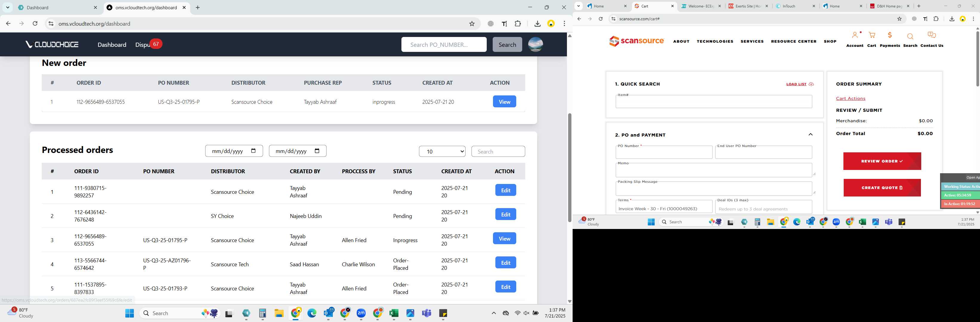Open the Dashboard menu item in CloudChoice
The image size is (980, 322).
[112, 44]
